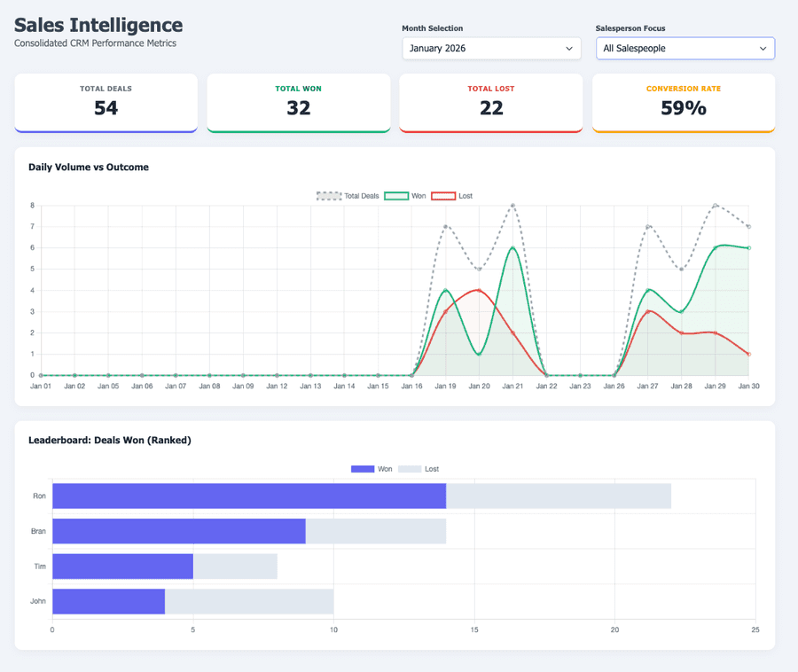Click the "Sales Intelligence" heading

tap(98, 25)
